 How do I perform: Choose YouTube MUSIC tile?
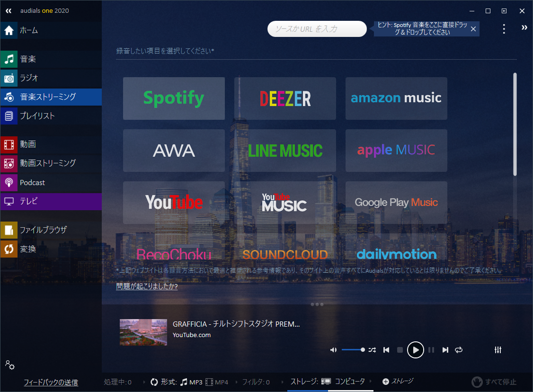[285, 203]
